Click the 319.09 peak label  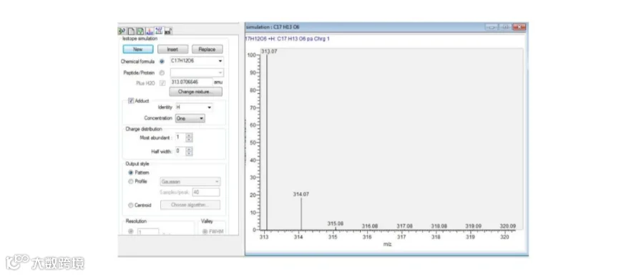coord(473,226)
